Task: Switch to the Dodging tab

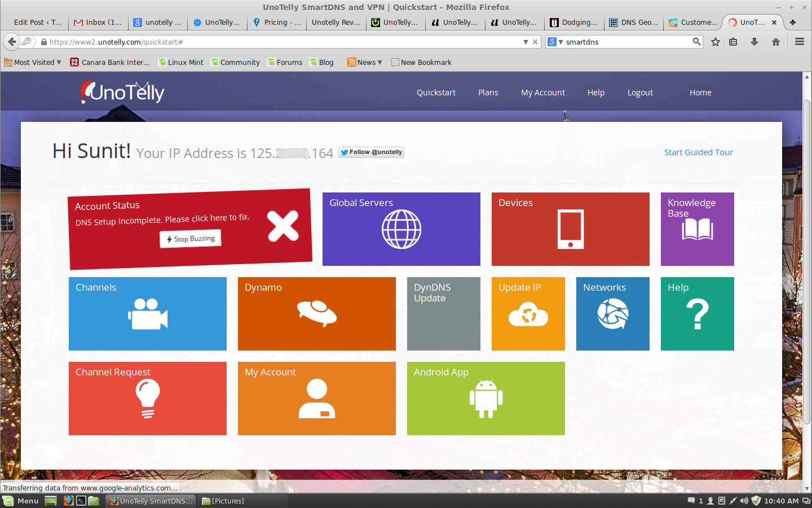Action: pos(574,23)
